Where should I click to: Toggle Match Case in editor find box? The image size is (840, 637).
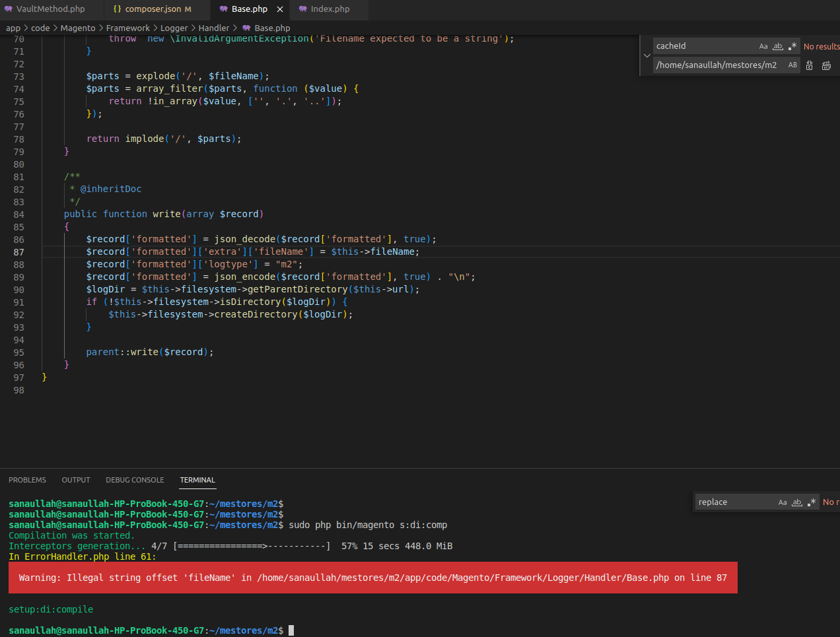(763, 46)
